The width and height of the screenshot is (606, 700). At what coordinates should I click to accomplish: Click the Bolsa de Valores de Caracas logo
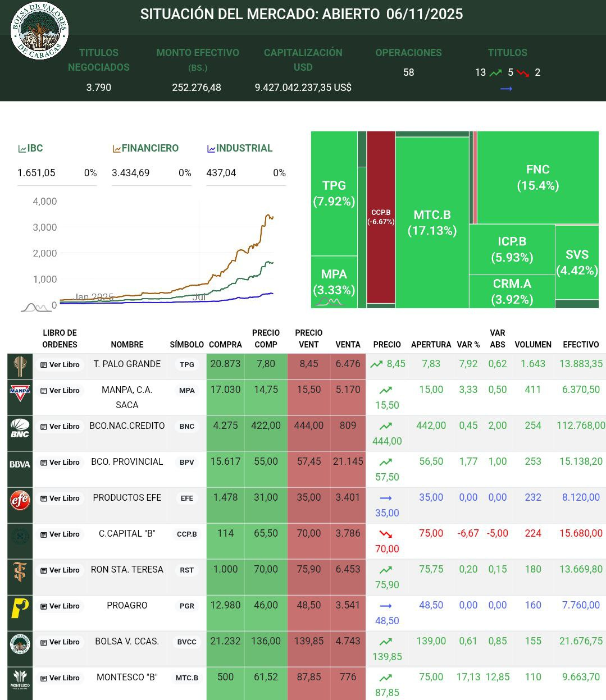tap(39, 30)
